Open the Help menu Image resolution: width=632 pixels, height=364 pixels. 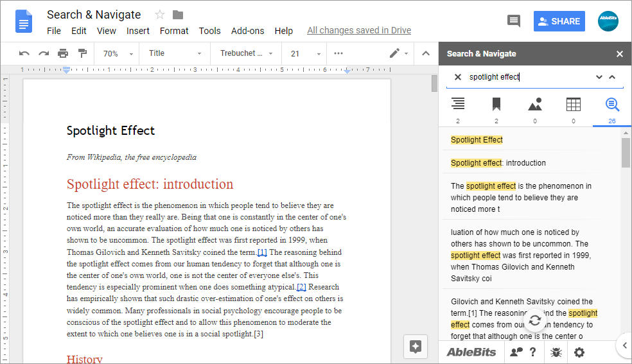(284, 31)
